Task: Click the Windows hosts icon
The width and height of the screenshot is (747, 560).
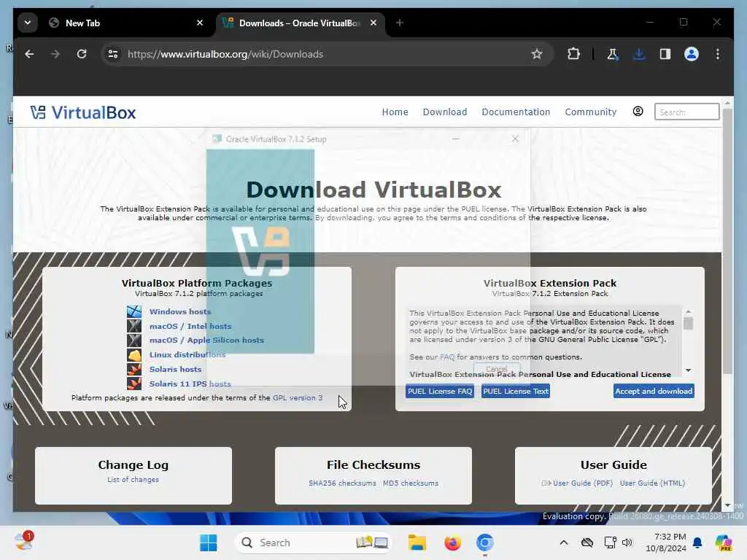Action: tap(134, 311)
